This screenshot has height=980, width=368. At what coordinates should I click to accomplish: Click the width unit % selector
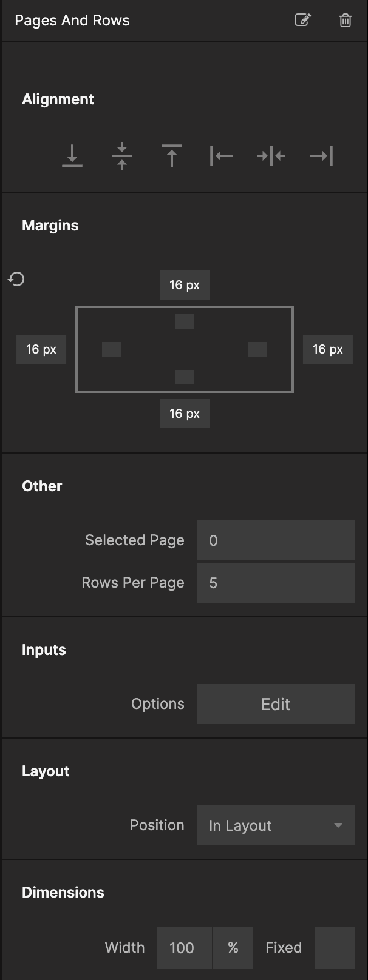coord(233,947)
